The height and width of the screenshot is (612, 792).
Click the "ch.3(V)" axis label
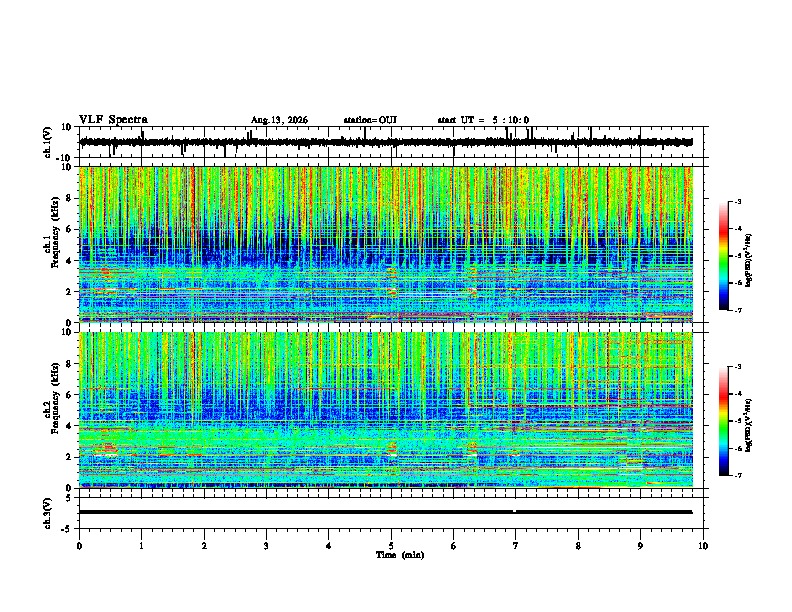coord(48,513)
